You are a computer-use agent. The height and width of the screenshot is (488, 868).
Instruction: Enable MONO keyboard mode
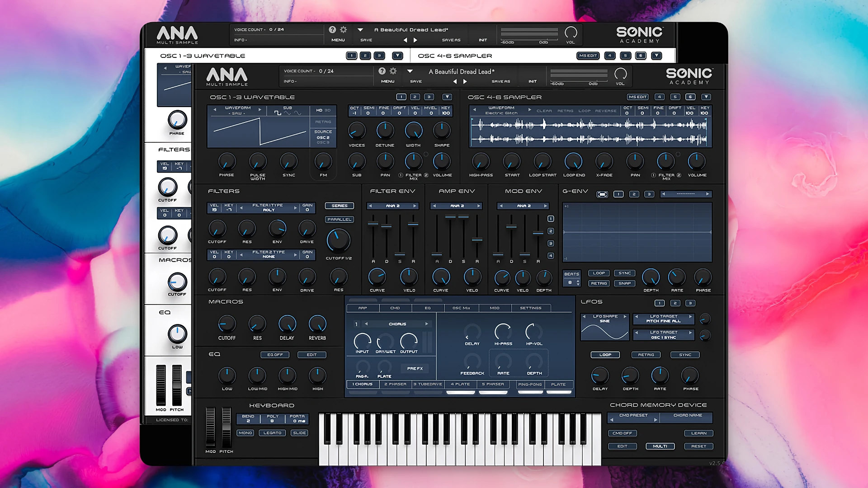pyautogui.click(x=245, y=432)
